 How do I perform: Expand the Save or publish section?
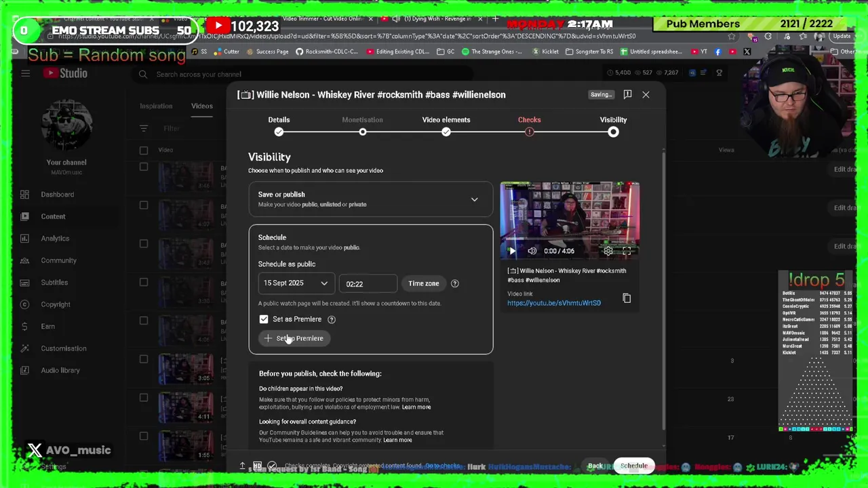coord(371,199)
